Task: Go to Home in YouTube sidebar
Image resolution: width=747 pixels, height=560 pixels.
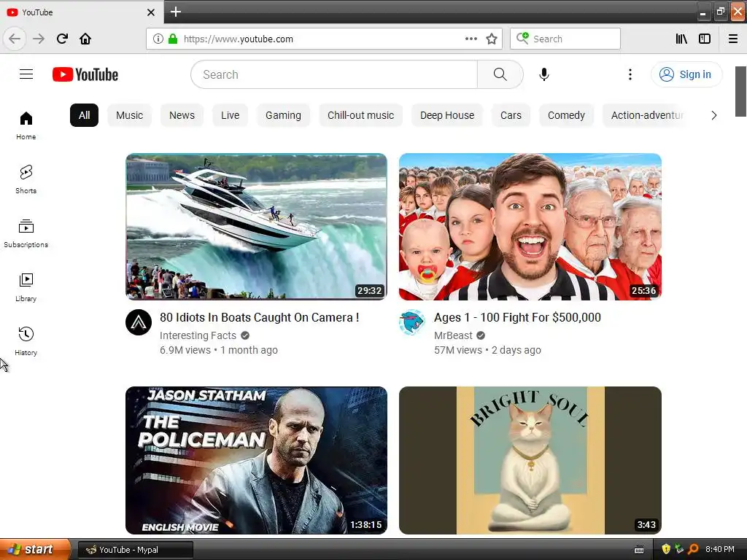Action: coord(26,125)
